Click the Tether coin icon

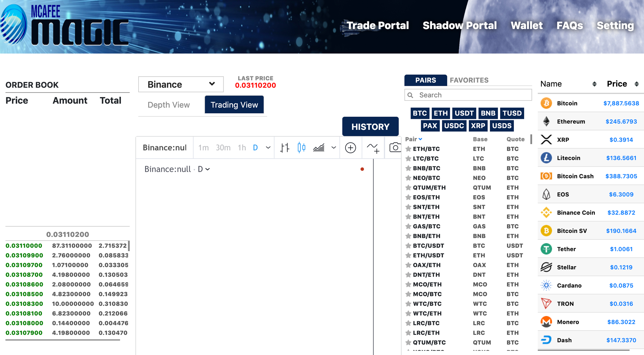point(546,249)
